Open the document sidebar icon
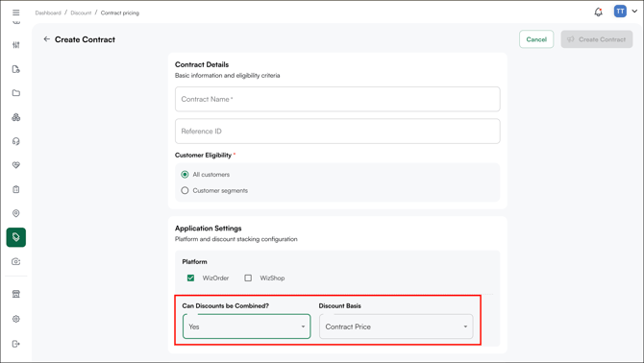Viewport: 644px width, 363px height. 16,69
